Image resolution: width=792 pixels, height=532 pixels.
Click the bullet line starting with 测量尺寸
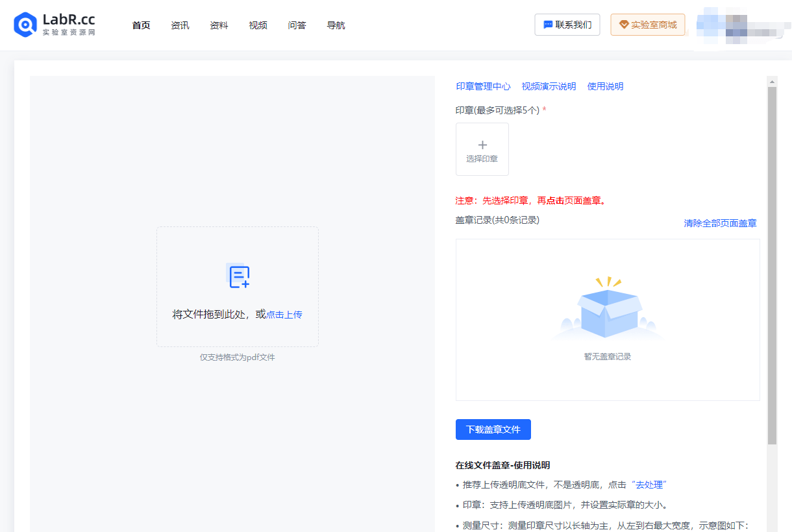(602, 526)
